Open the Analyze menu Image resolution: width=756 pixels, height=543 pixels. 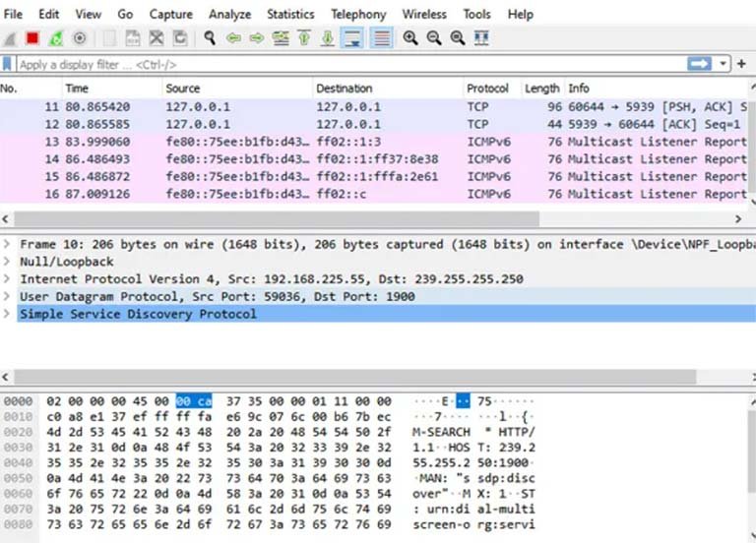pos(229,15)
